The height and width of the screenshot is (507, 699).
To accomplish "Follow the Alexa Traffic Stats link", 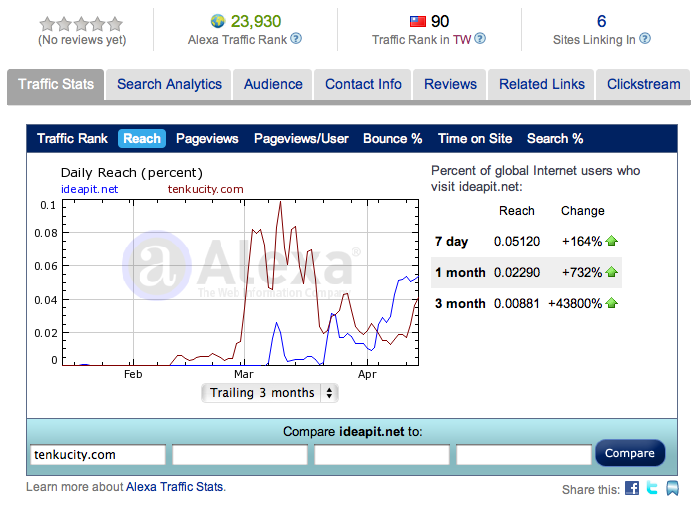I will pos(175,487).
